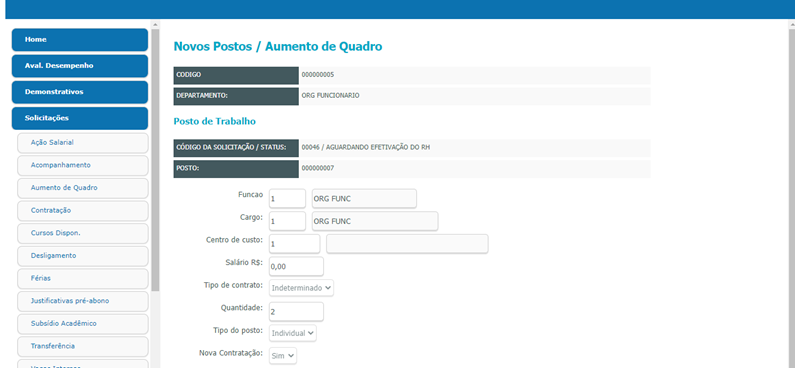Image resolution: width=795 pixels, height=368 pixels.
Task: Open Férias request item
Action: click(83, 278)
